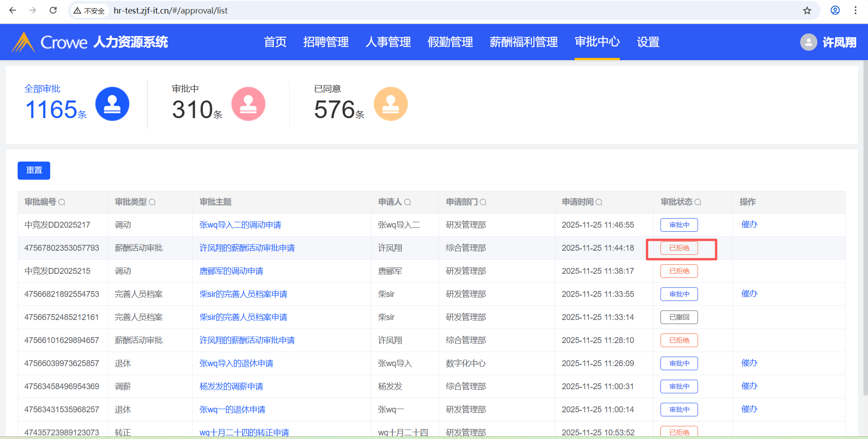Open the 申请部门 column search icon

point(483,202)
